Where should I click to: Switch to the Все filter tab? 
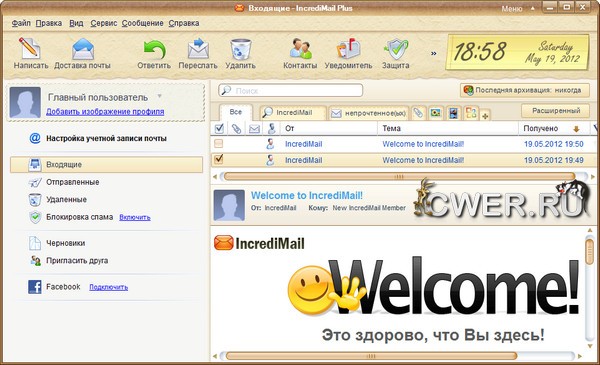[x=236, y=112]
